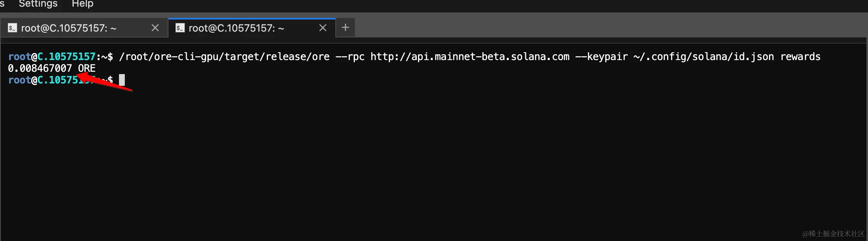Select the active second root@C.10575157 tab
Image resolution: width=868 pixels, height=241 pixels.
[236, 28]
